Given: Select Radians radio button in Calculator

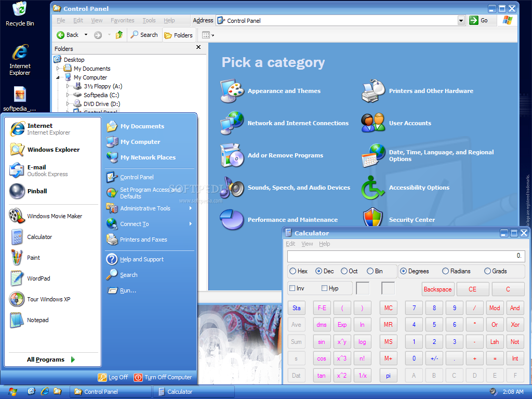Looking at the screenshot, I should [445, 271].
